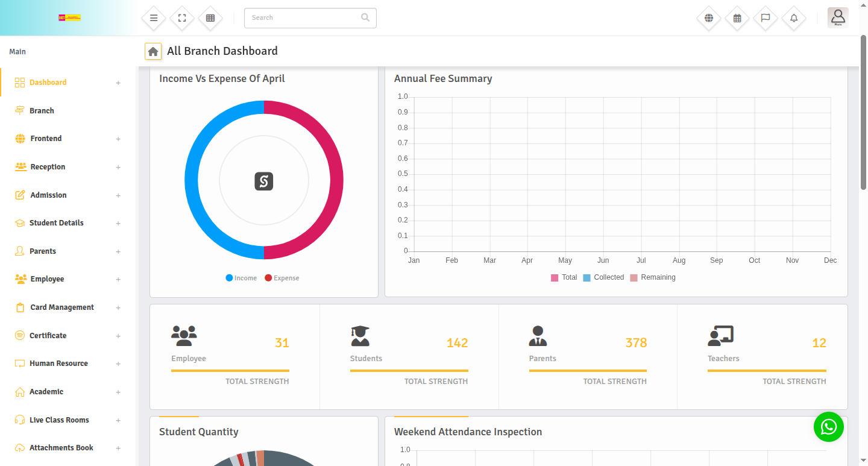
Task: Click the Students count 142
Action: [x=457, y=343]
